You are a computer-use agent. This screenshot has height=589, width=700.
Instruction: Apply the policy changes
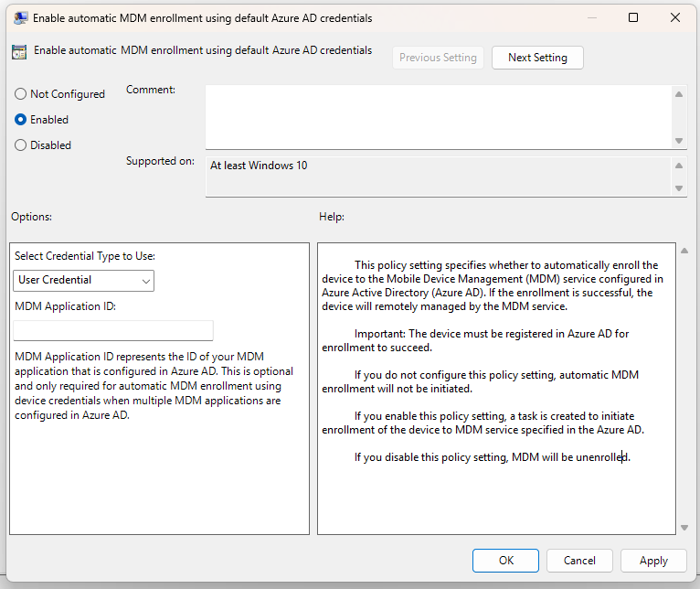[x=653, y=561]
